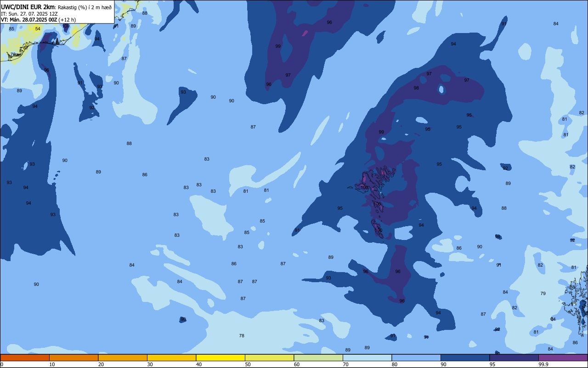This screenshot has height=368, width=588.
Task: Click the '40' tick label under the legend
Action: point(199,364)
